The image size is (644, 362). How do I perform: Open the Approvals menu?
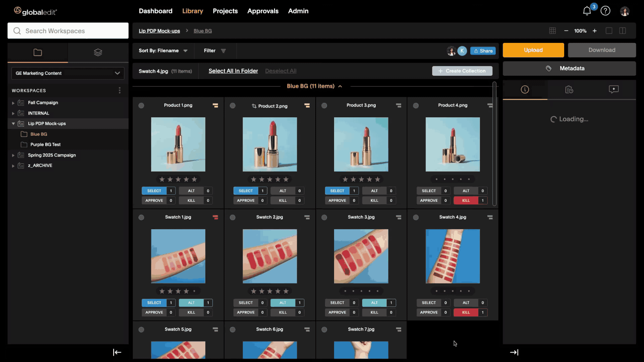[x=263, y=11]
